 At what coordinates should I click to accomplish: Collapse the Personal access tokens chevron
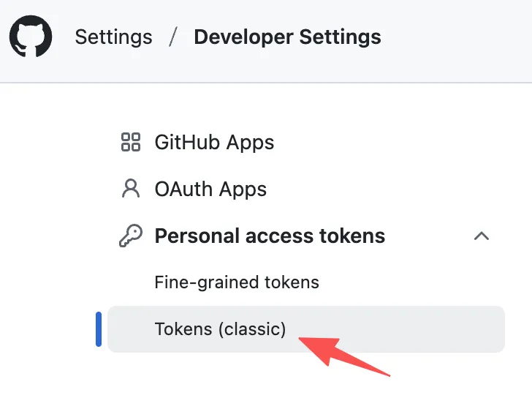tap(481, 236)
